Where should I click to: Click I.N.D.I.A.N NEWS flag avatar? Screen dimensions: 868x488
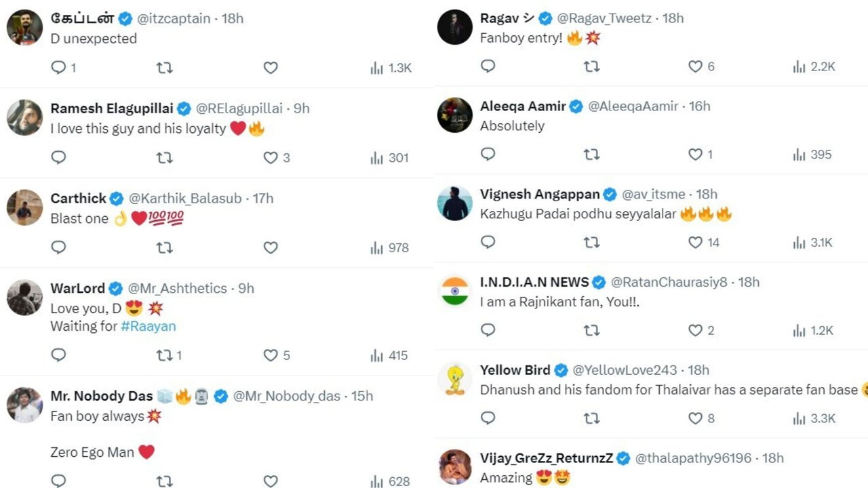pyautogui.click(x=454, y=291)
